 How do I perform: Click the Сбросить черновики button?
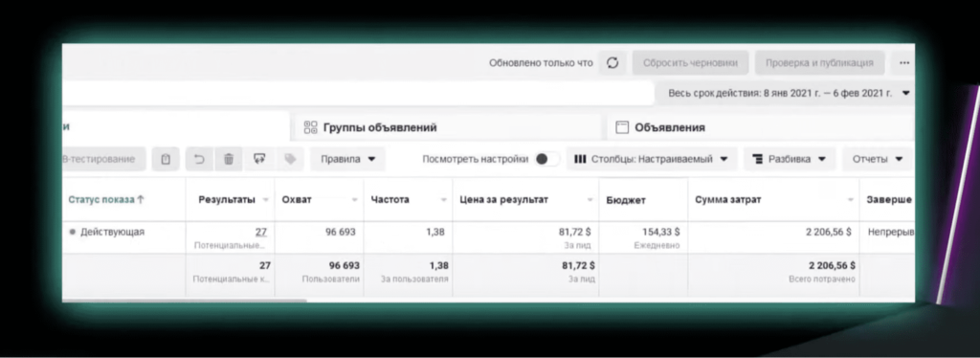(690, 63)
